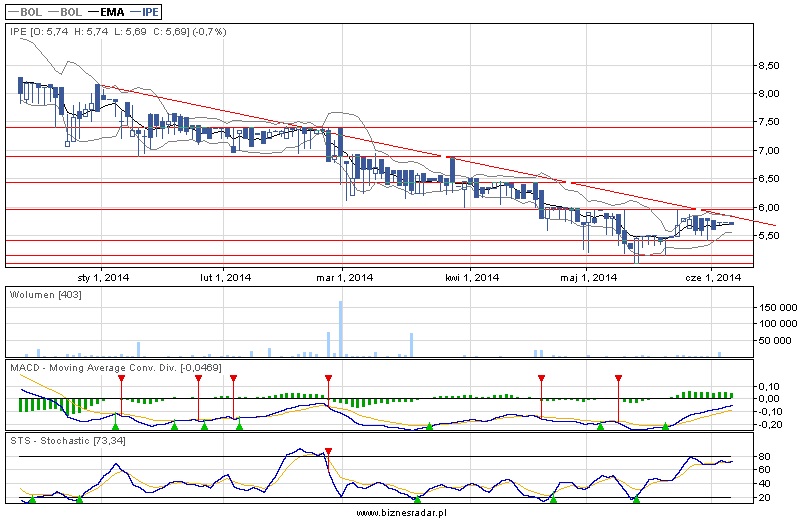
Task: Click the MACD red sell marker at March 2014
Action: coord(329,378)
